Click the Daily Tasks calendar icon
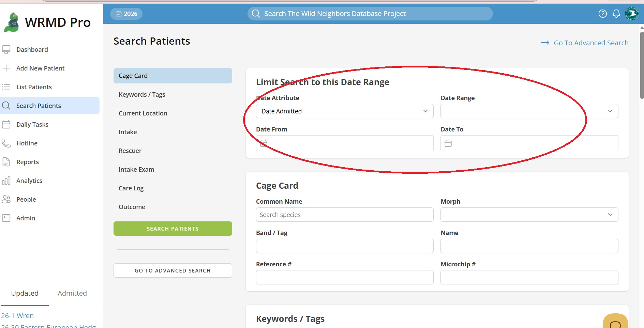This screenshot has height=328, width=644. click(6, 124)
